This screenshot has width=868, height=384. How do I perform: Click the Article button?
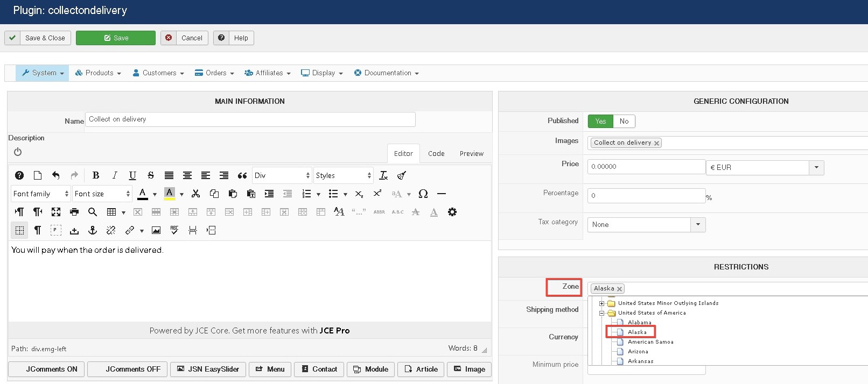pyautogui.click(x=421, y=369)
